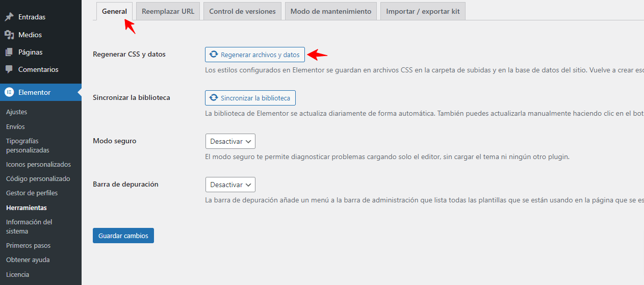
Task: Switch to the Reemplazar URL tab
Action: pyautogui.click(x=168, y=11)
